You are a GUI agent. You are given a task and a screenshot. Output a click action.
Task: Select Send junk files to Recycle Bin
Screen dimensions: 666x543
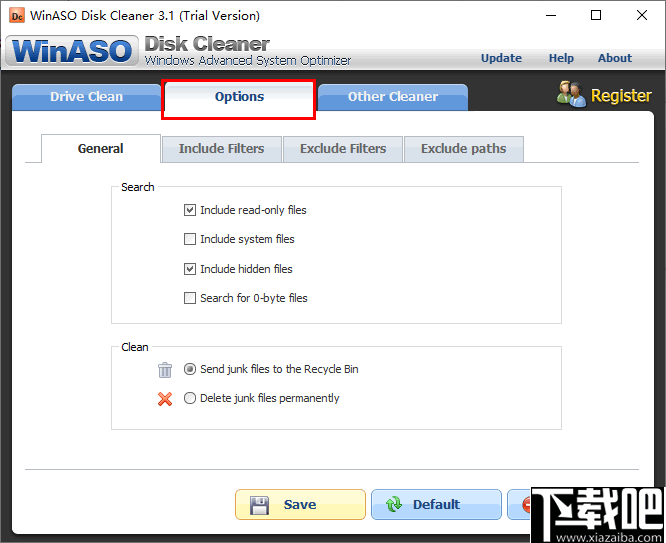[x=190, y=369]
